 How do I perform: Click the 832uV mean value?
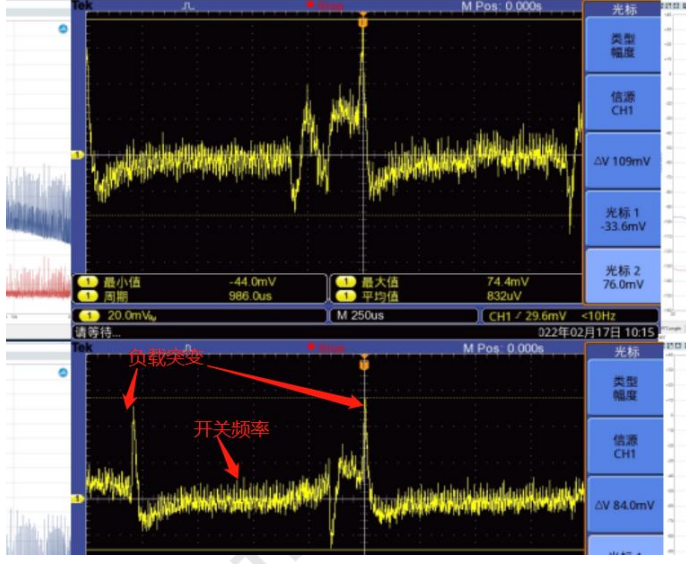click(504, 296)
